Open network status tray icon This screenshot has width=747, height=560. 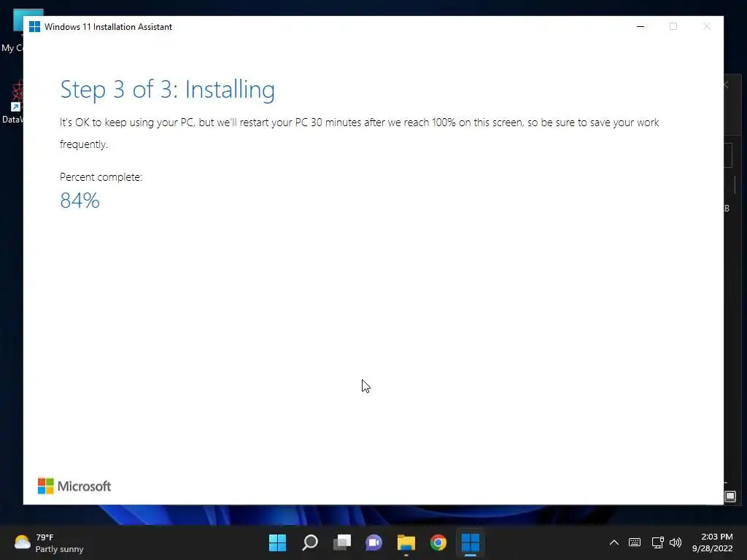click(657, 542)
